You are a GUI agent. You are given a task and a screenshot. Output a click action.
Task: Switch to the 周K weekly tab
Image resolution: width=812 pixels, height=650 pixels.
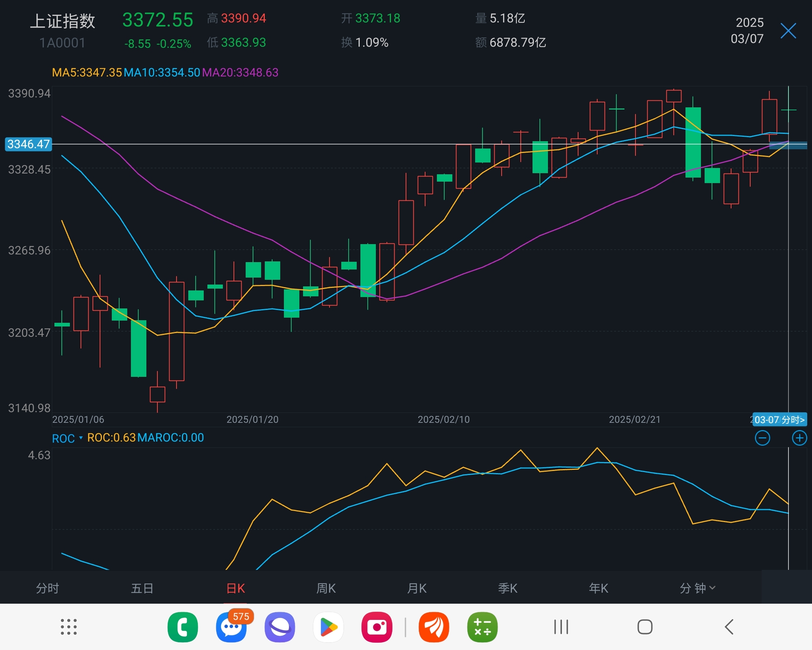coord(326,588)
